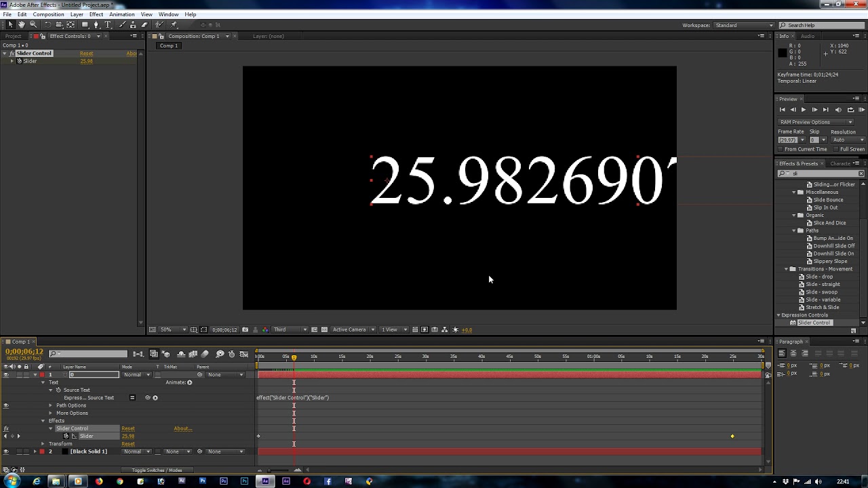
Task: Hide the Black Solid 1 layer
Action: pyautogui.click(x=6, y=451)
